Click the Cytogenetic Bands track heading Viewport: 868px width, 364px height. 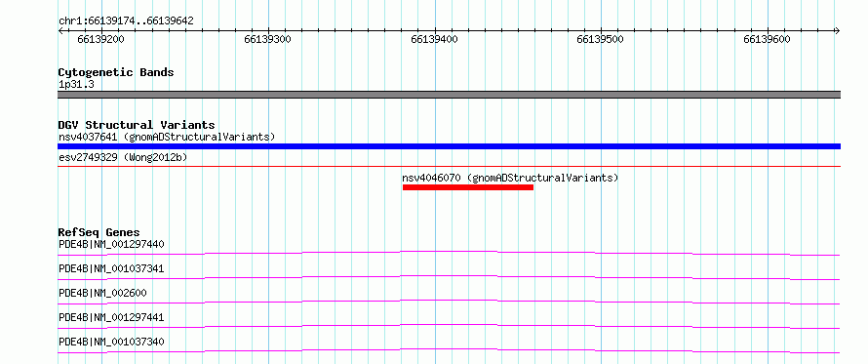[116, 72]
